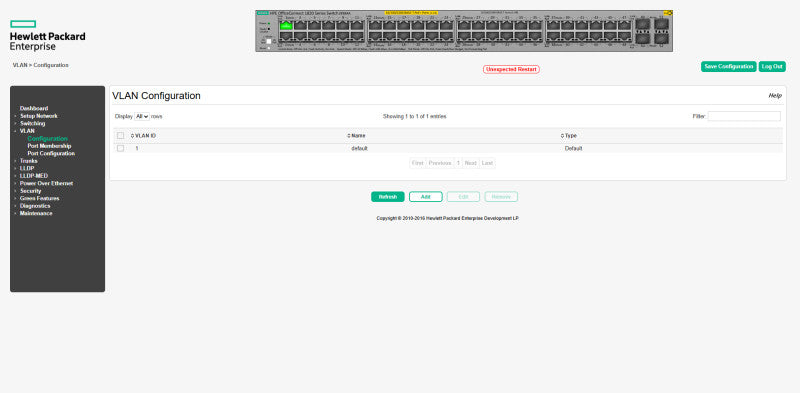Screen dimensions: 800x393
Task: Sort table by VLAN ID column arrows
Action: click(x=133, y=136)
